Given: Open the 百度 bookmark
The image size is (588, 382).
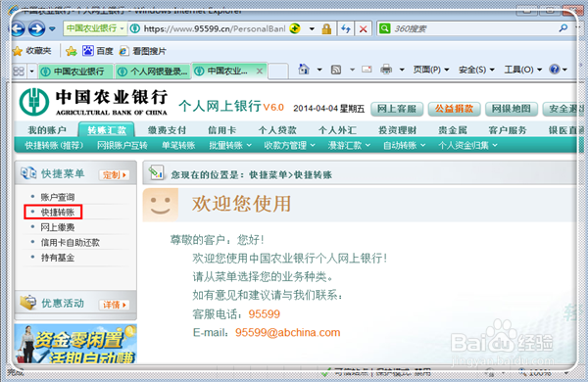Looking at the screenshot, I should pos(97,51).
